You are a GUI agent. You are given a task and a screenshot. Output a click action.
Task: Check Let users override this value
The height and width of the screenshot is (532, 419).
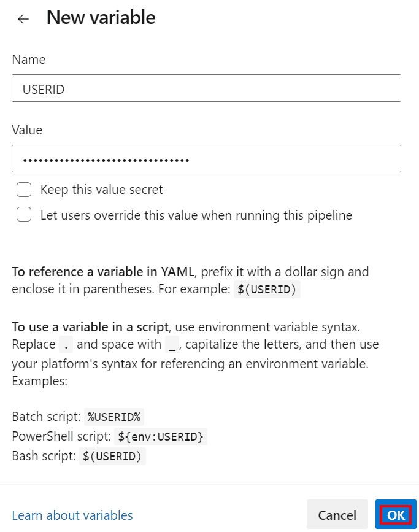(23, 214)
